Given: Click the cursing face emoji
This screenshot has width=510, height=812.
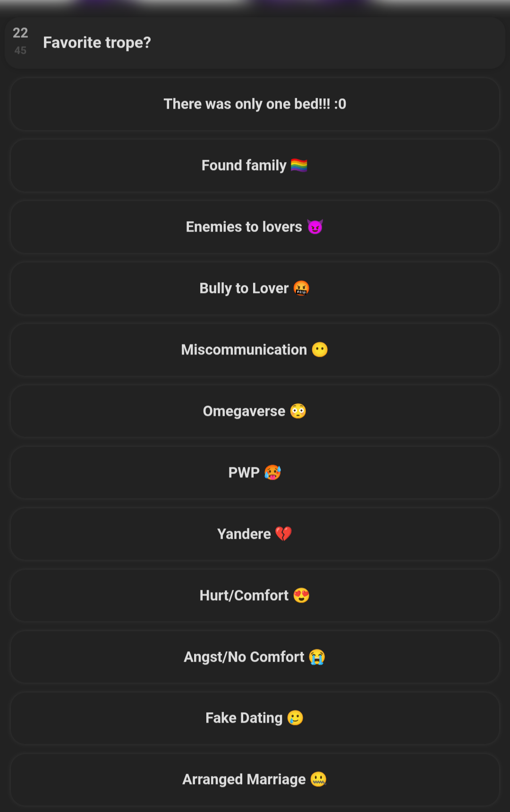Looking at the screenshot, I should [x=301, y=288].
